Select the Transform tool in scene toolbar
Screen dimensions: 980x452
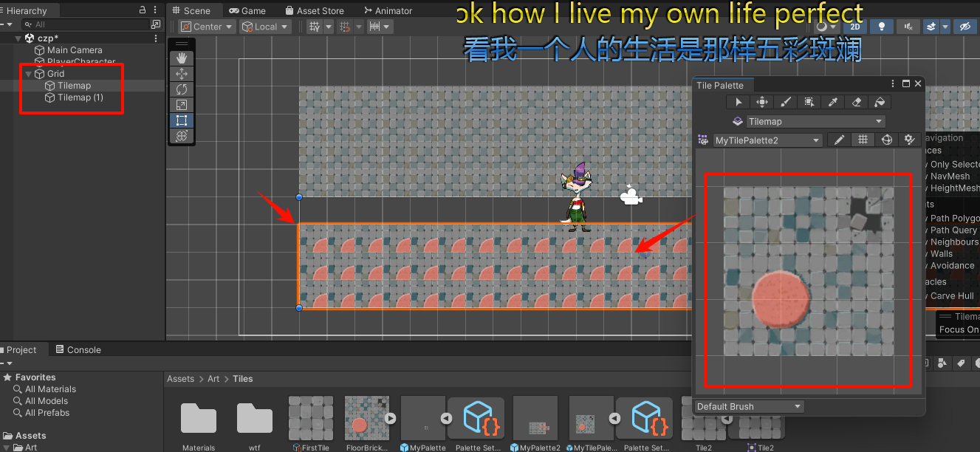click(182, 136)
